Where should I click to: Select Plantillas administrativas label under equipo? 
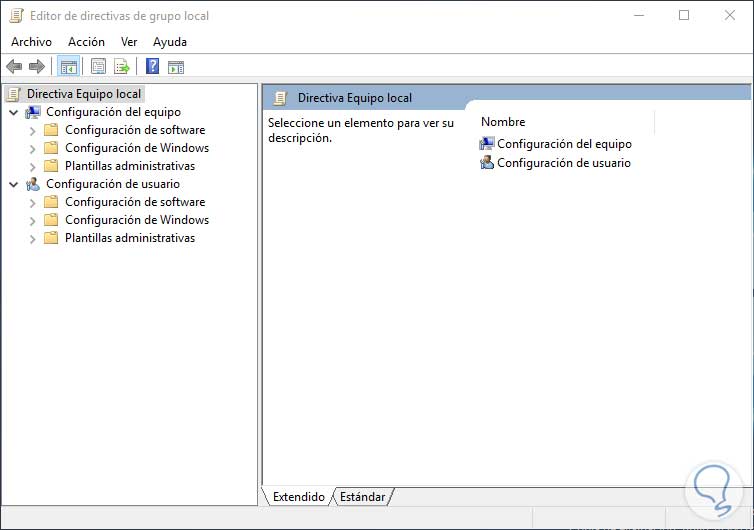click(x=130, y=166)
